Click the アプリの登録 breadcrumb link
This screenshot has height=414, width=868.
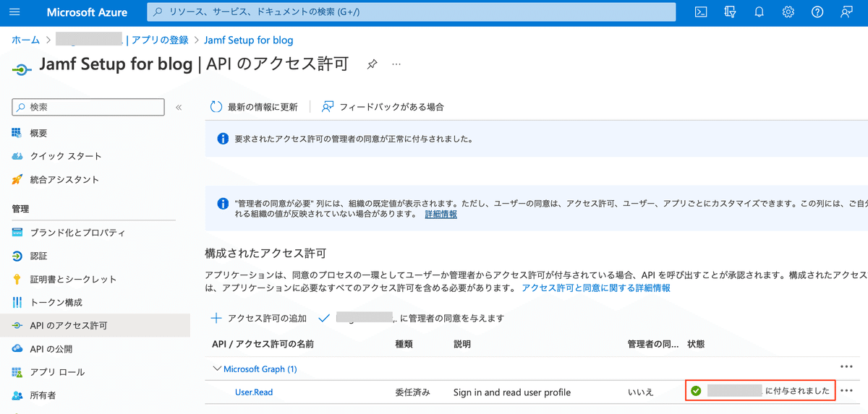160,40
